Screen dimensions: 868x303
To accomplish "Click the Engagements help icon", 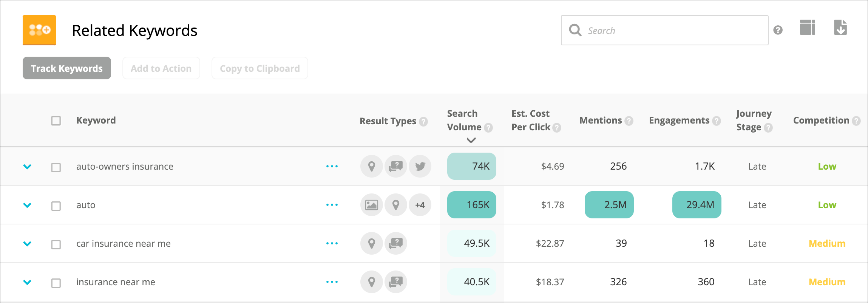I will [717, 121].
